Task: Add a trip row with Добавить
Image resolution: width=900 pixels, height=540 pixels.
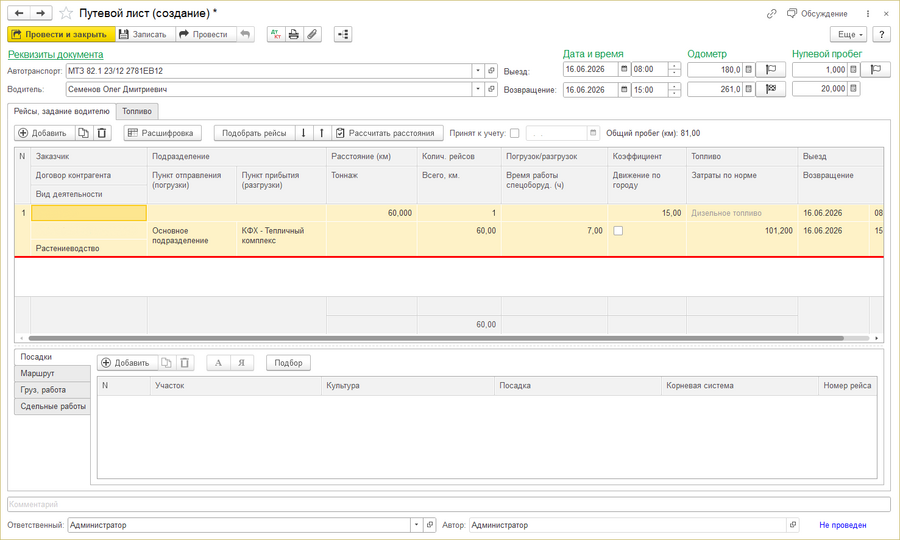Action: [44, 133]
